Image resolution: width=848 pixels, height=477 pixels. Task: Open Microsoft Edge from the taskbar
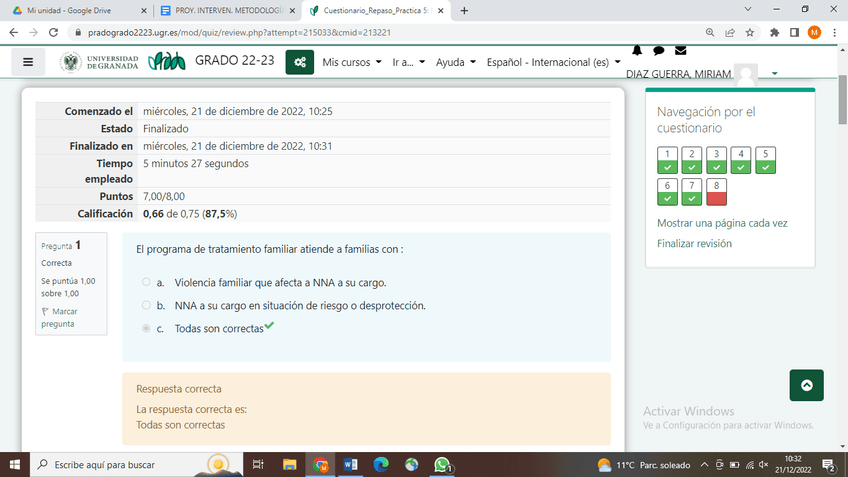[381, 465]
